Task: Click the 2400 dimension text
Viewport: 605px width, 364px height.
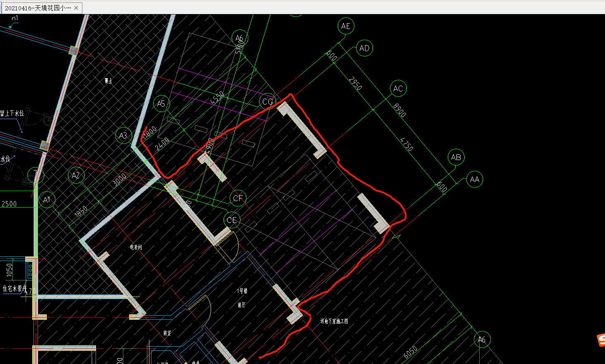Action: pos(162,144)
